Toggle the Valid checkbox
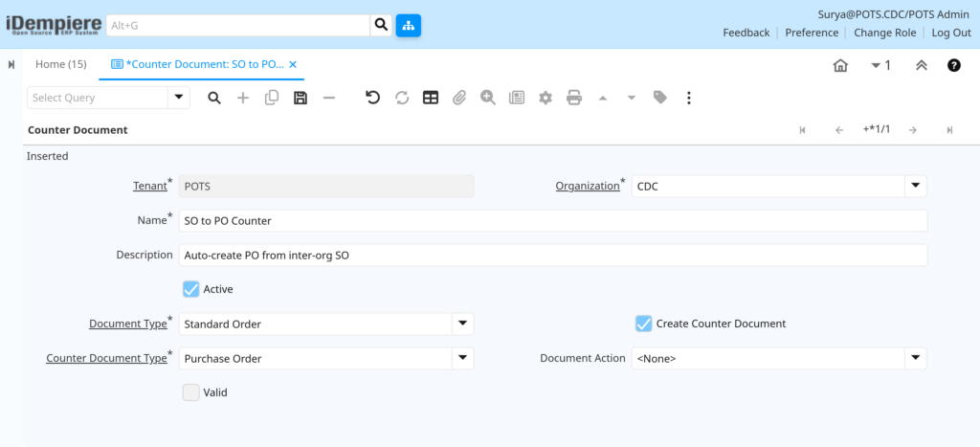This screenshot has height=447, width=980. pos(191,392)
